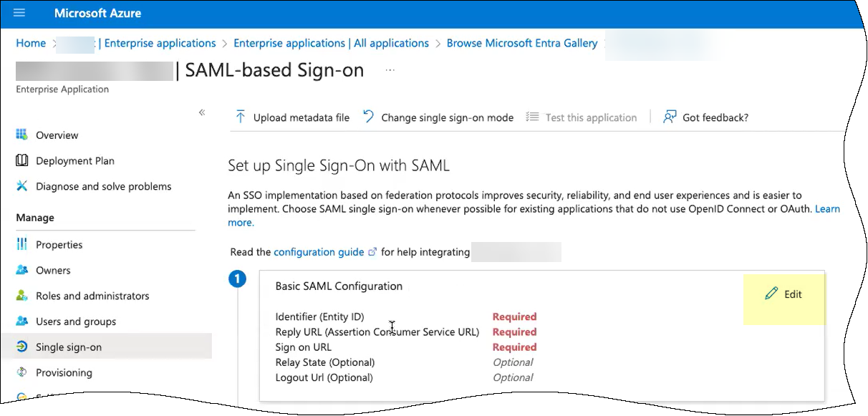
Task: Collapse the left sidebar menu
Action: point(202,112)
